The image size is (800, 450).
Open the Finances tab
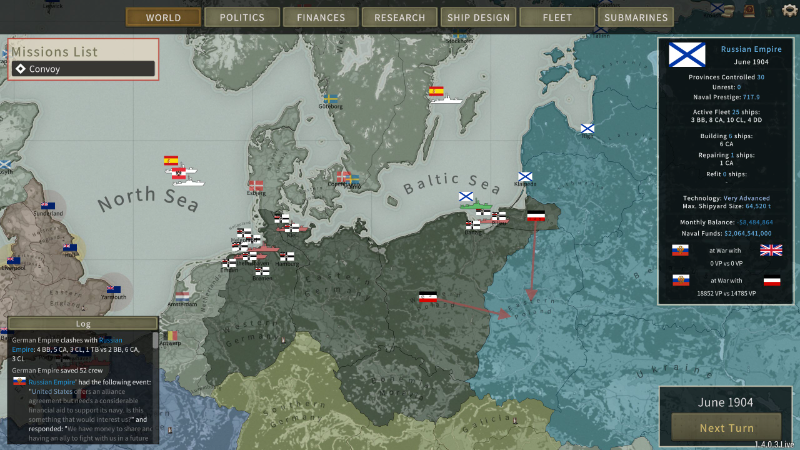click(x=319, y=17)
